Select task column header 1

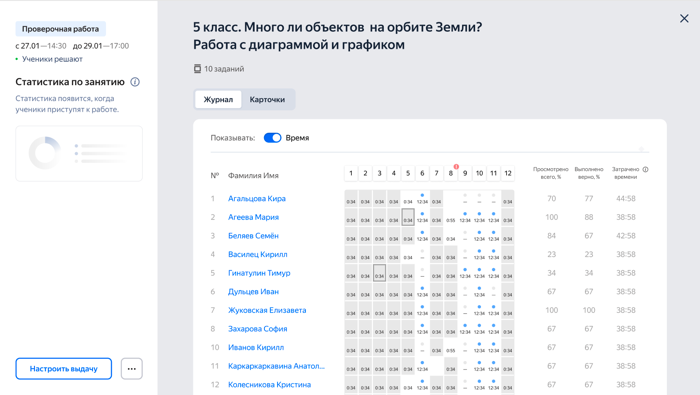point(351,173)
